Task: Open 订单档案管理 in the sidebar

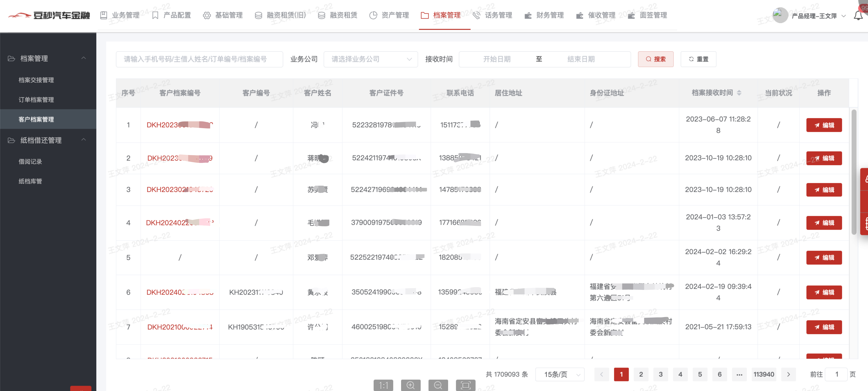Action: [36, 100]
